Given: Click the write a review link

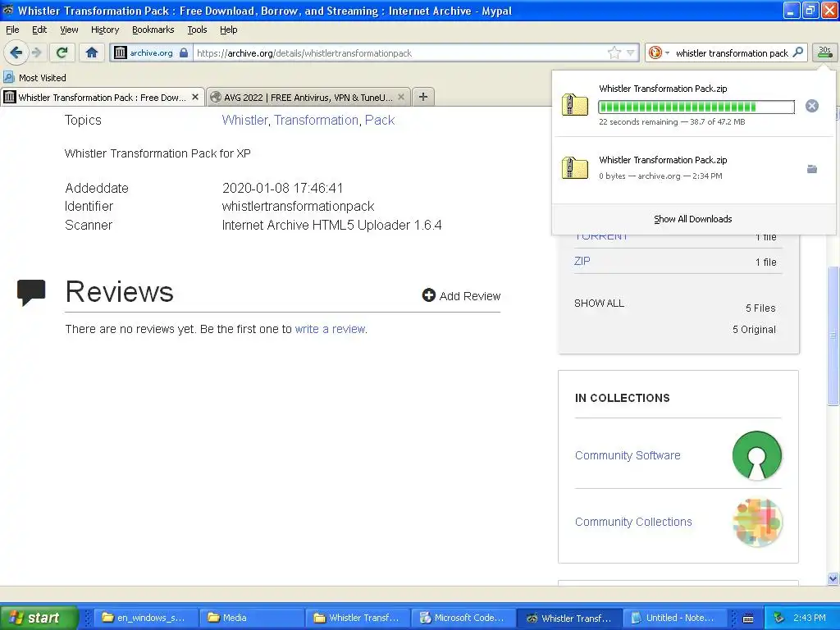Looking at the screenshot, I should click(x=330, y=329).
